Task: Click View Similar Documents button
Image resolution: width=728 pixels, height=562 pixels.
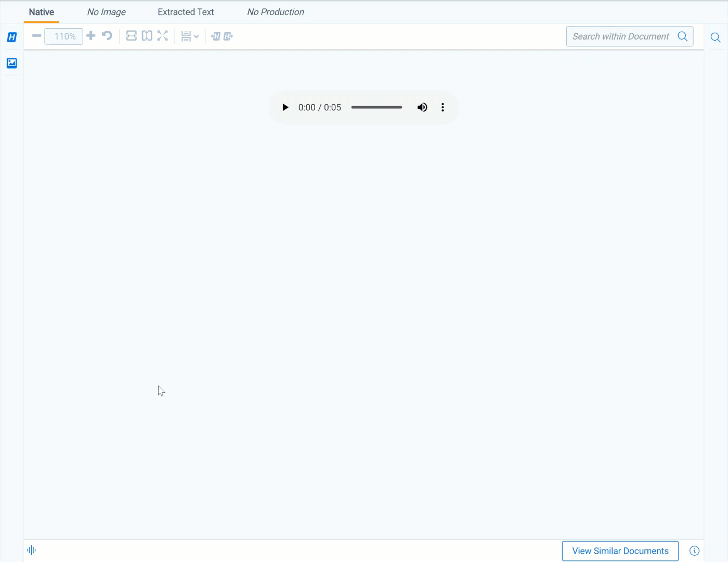Action: click(x=620, y=551)
